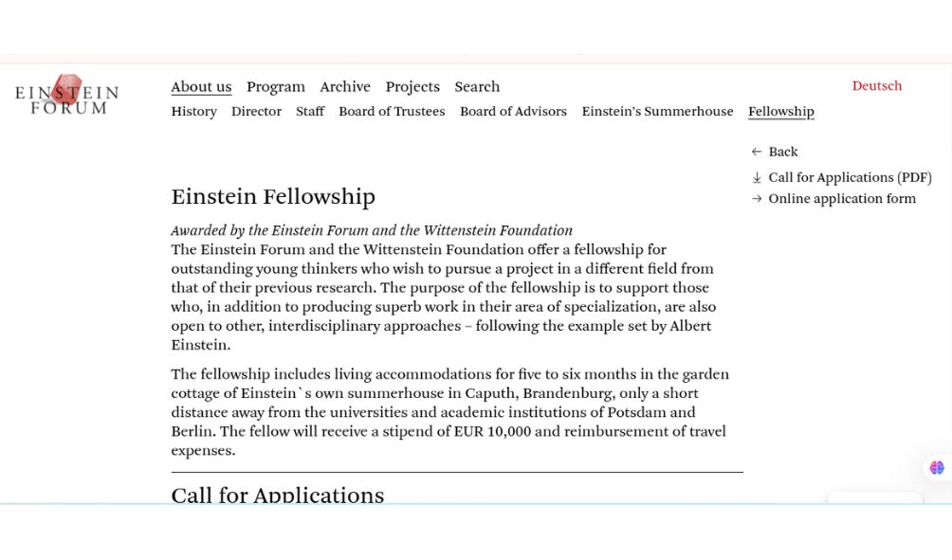Visit Einstein's Summerhouse page
Image resolution: width=952 pixels, height=560 pixels.
pyautogui.click(x=657, y=112)
